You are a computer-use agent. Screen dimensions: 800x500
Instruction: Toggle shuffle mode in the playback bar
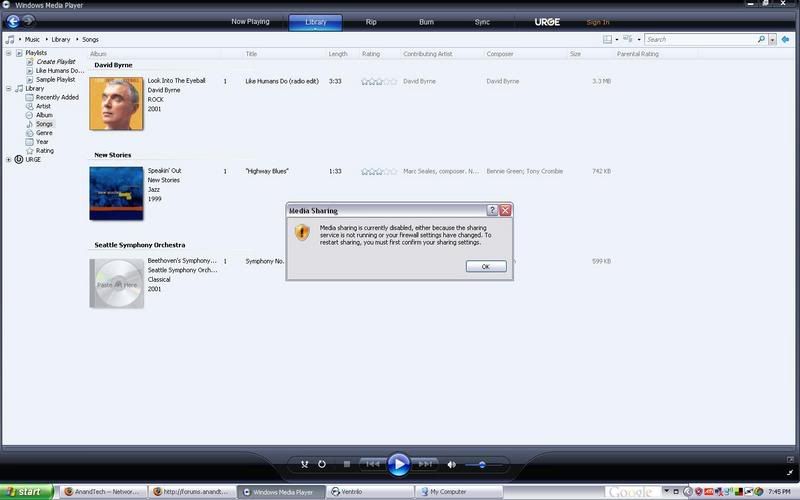pyautogui.click(x=305, y=464)
